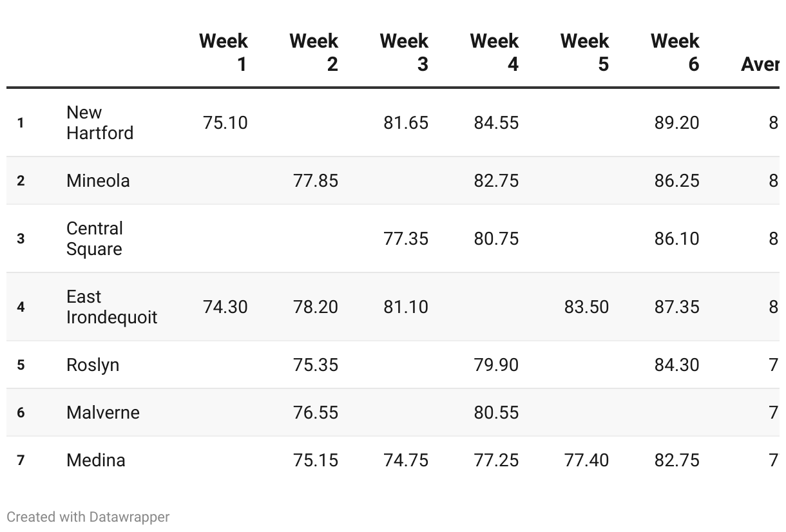Click the Roslyn row label
The height and width of the screenshot is (532, 786).
[x=93, y=365]
